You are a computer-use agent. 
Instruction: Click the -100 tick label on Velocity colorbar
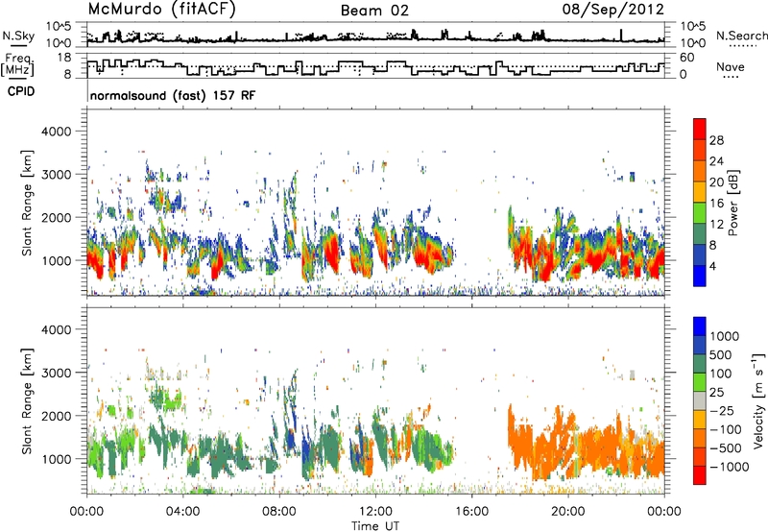pos(726,429)
